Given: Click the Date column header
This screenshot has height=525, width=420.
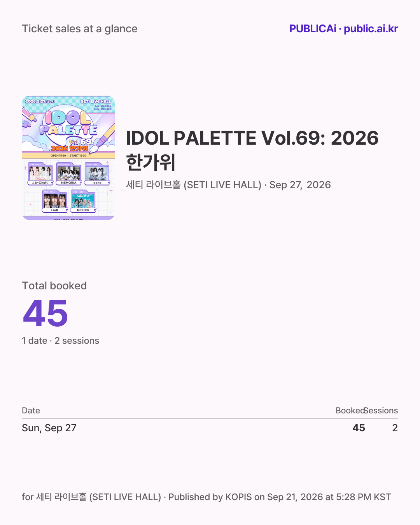Looking at the screenshot, I should pyautogui.click(x=31, y=411).
